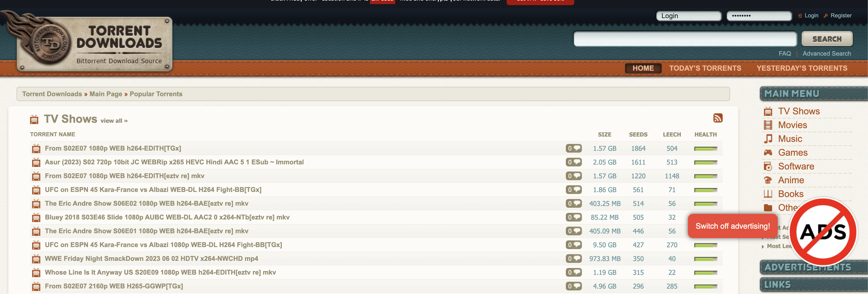The image size is (868, 294).
Task: Click the SIZE column header
Action: click(x=605, y=134)
